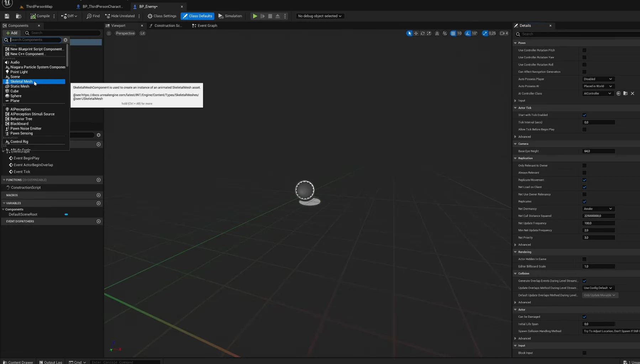Select New Blueprint Script Component
This screenshot has height=364, width=640.
(x=34, y=49)
